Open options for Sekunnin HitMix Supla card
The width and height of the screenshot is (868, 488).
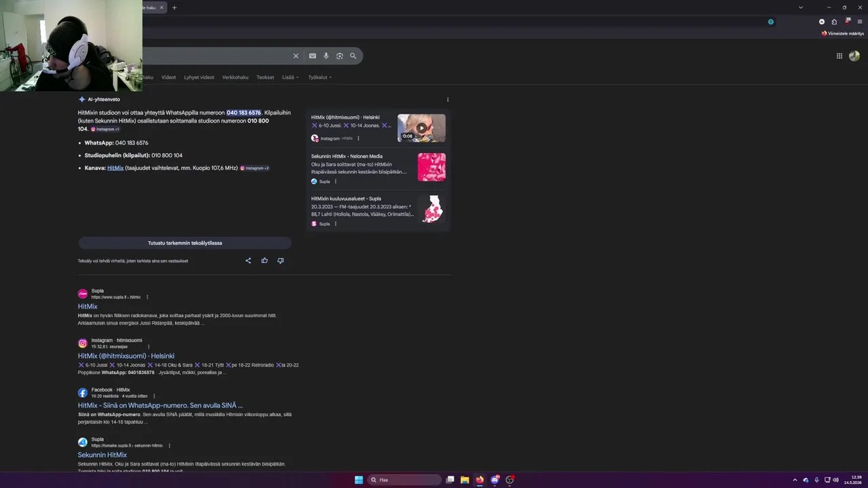pyautogui.click(x=335, y=182)
